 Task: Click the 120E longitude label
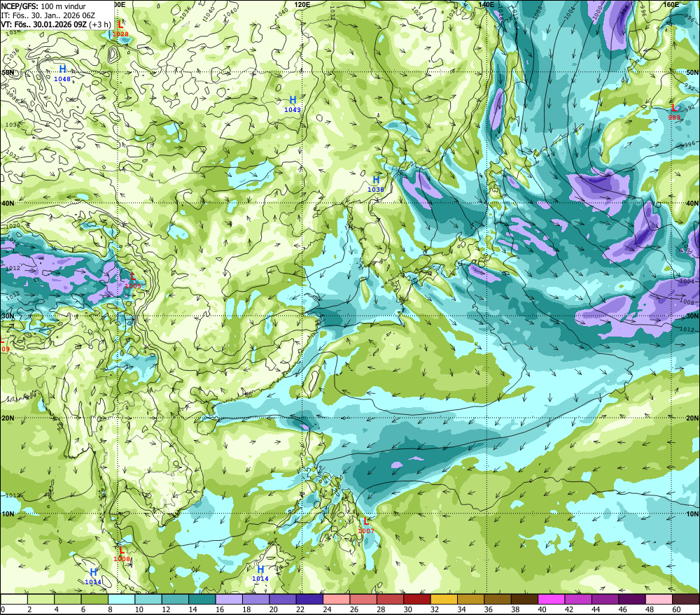pos(302,4)
